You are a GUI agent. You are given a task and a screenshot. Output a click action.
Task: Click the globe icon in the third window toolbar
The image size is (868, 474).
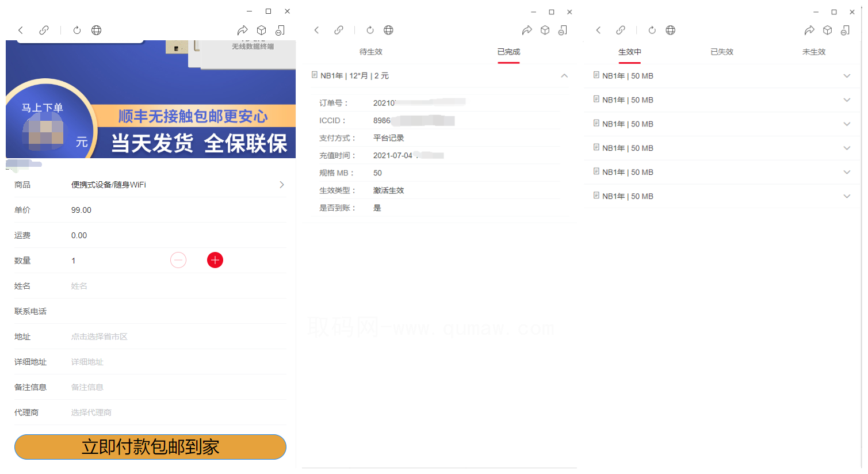(671, 30)
